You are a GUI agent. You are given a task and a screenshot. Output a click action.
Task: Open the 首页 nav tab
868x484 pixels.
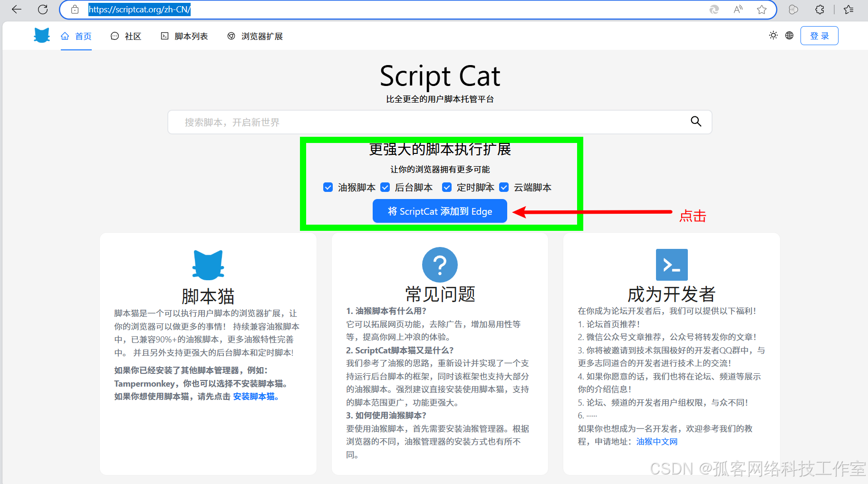tap(76, 36)
